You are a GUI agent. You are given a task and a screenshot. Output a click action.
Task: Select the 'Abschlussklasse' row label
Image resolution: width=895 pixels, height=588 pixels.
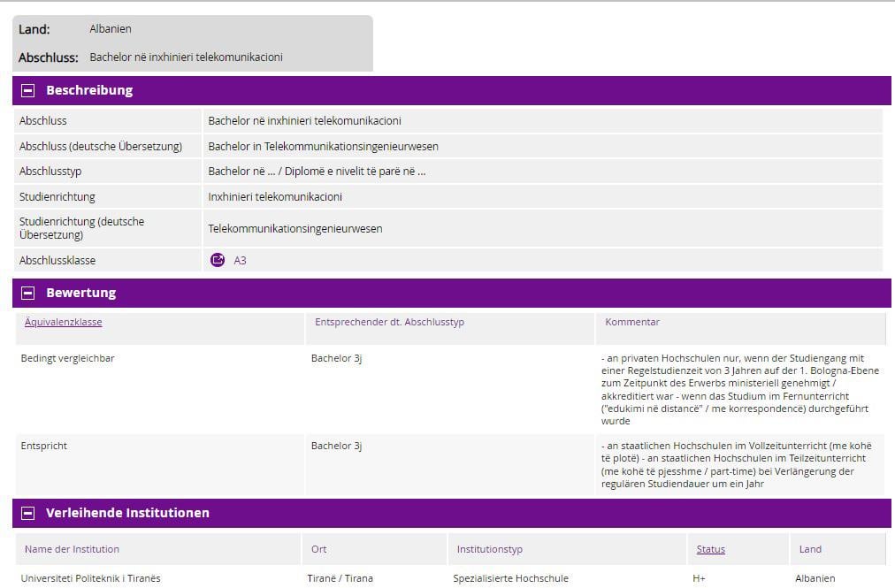click(x=57, y=260)
